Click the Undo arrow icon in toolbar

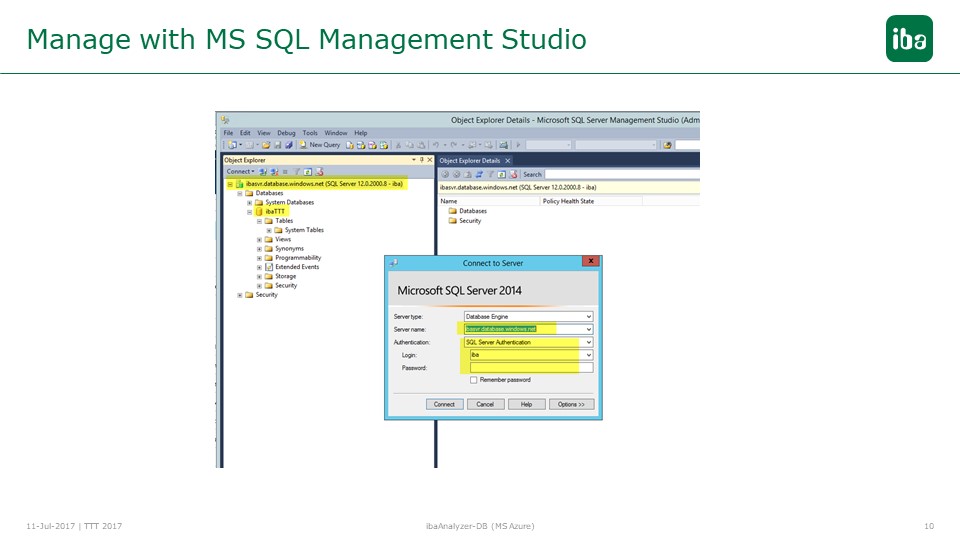click(435, 145)
